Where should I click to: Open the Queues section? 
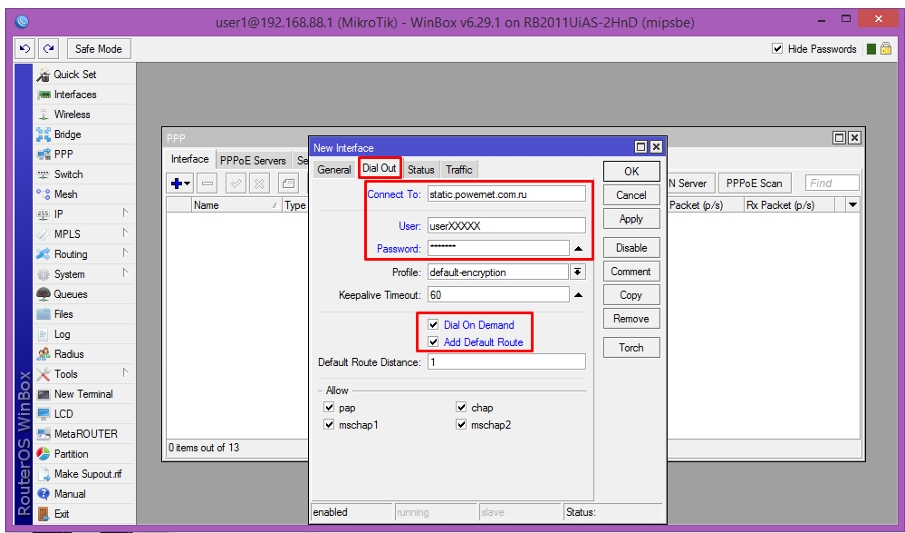(84, 294)
